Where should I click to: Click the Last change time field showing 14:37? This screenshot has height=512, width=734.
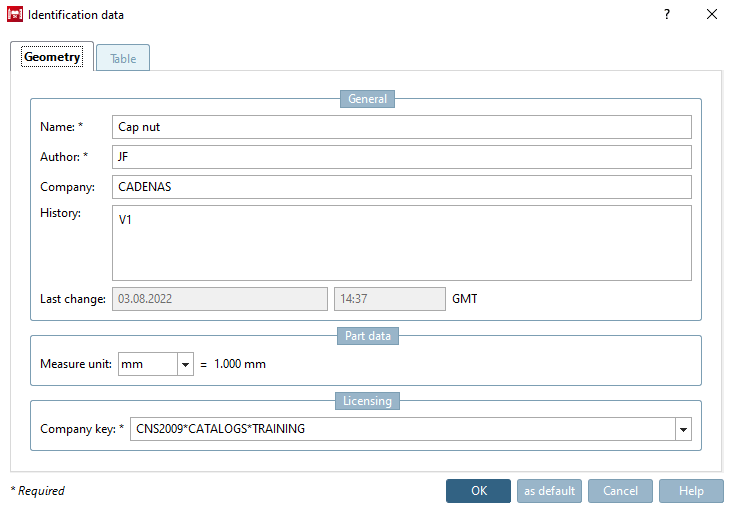[x=389, y=299]
